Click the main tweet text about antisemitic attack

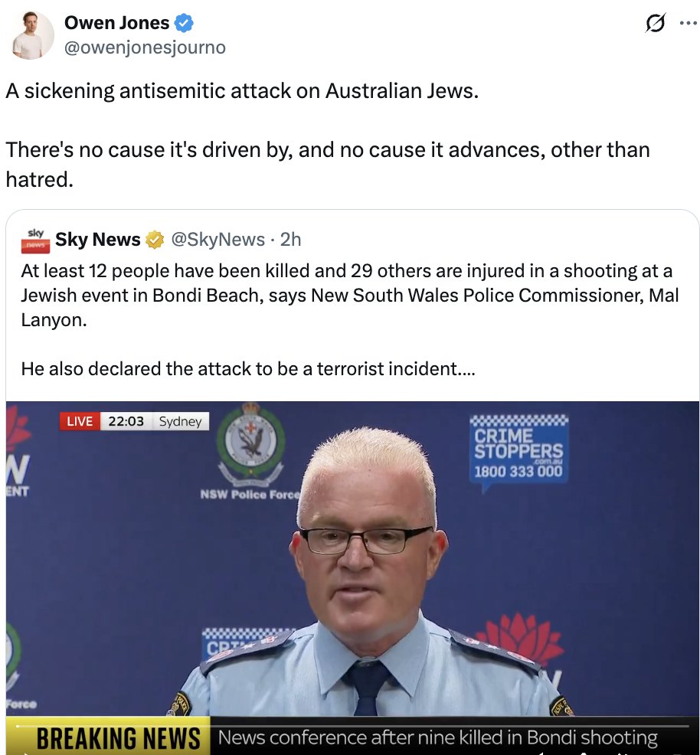click(328, 136)
